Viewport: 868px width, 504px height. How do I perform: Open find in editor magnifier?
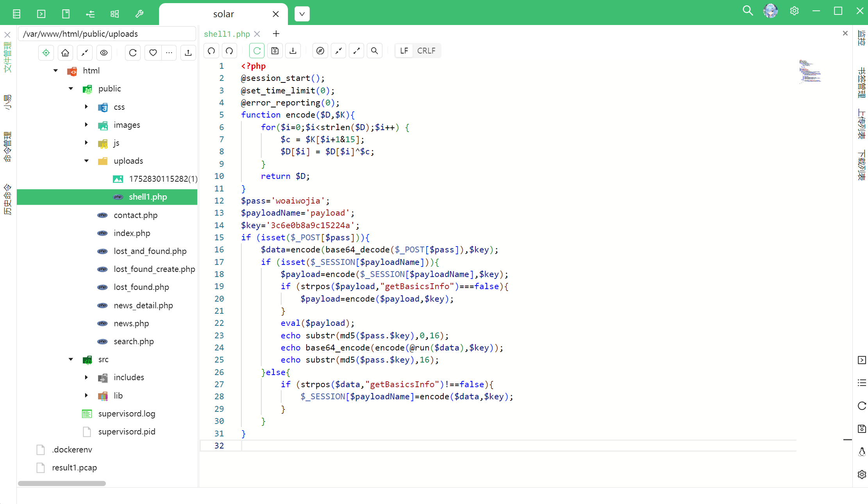tap(374, 51)
